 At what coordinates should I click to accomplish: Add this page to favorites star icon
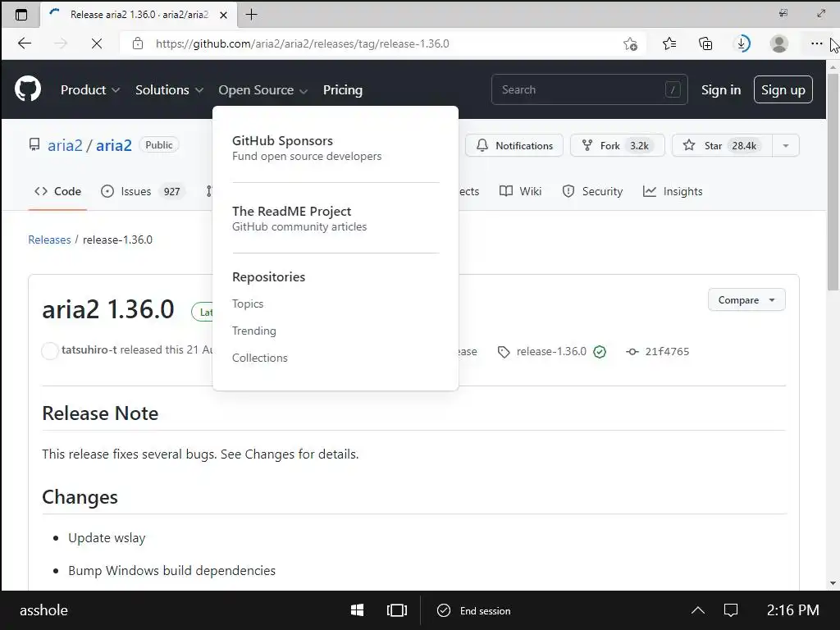tap(630, 43)
